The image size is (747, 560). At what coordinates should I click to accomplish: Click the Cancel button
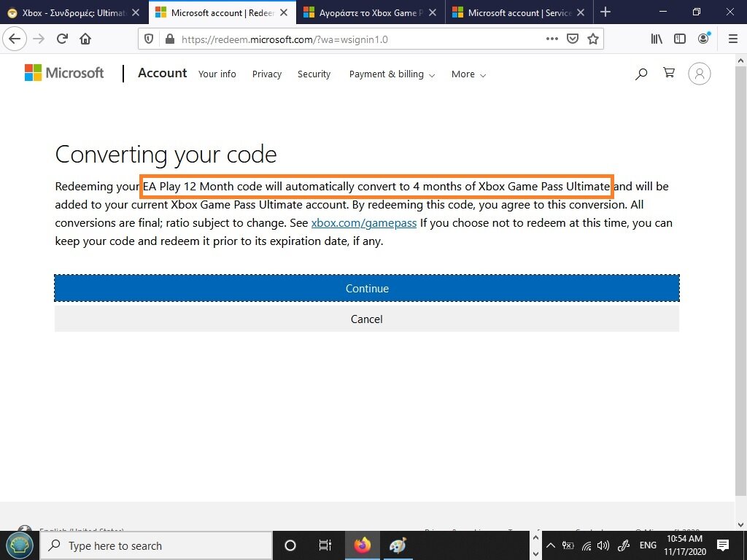click(367, 319)
